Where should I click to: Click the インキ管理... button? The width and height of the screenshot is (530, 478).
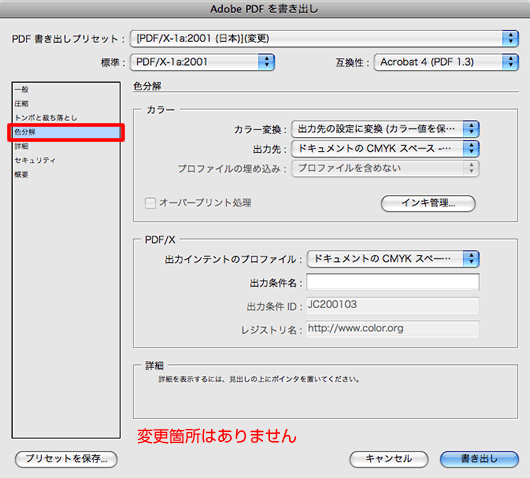tap(428, 203)
